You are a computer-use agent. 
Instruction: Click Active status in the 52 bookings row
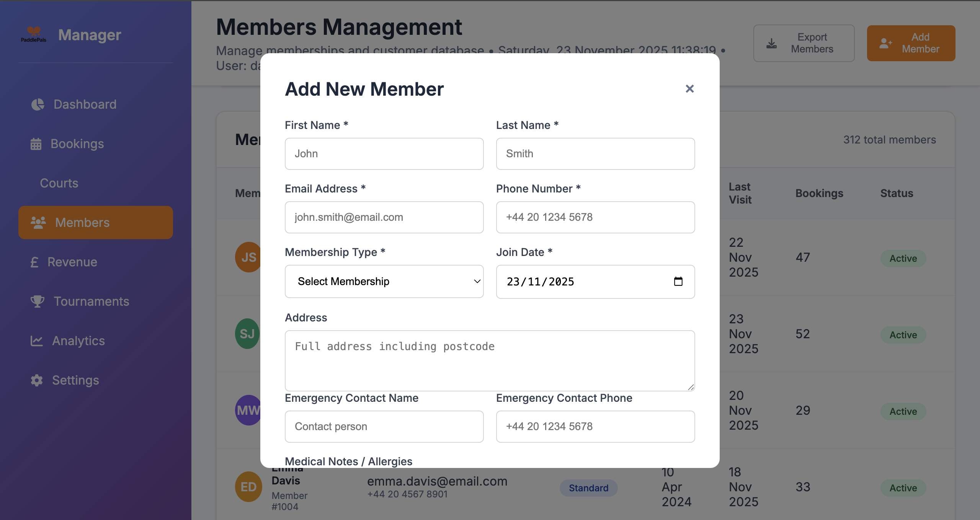coord(903,335)
